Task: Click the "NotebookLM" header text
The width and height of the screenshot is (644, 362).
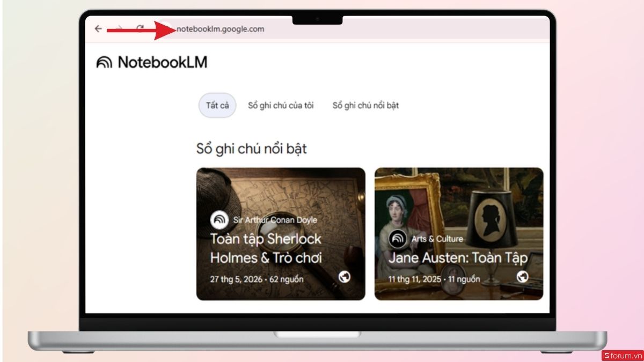Action: [x=163, y=63]
